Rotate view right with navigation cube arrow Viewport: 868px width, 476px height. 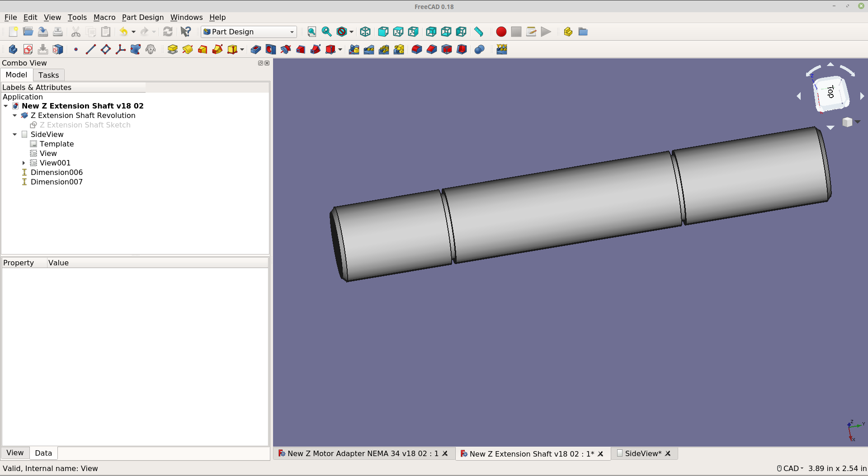coord(862,96)
